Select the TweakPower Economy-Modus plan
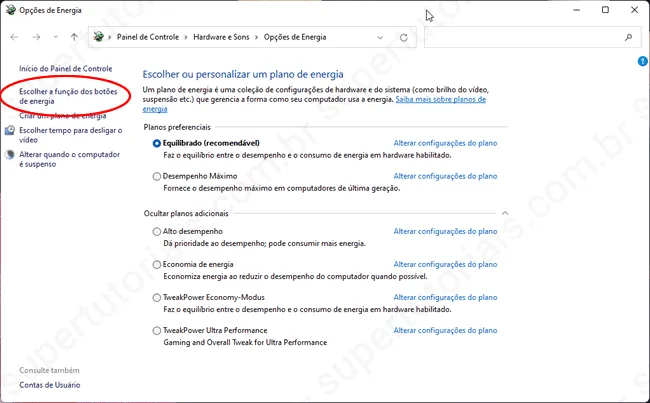 tap(156, 298)
